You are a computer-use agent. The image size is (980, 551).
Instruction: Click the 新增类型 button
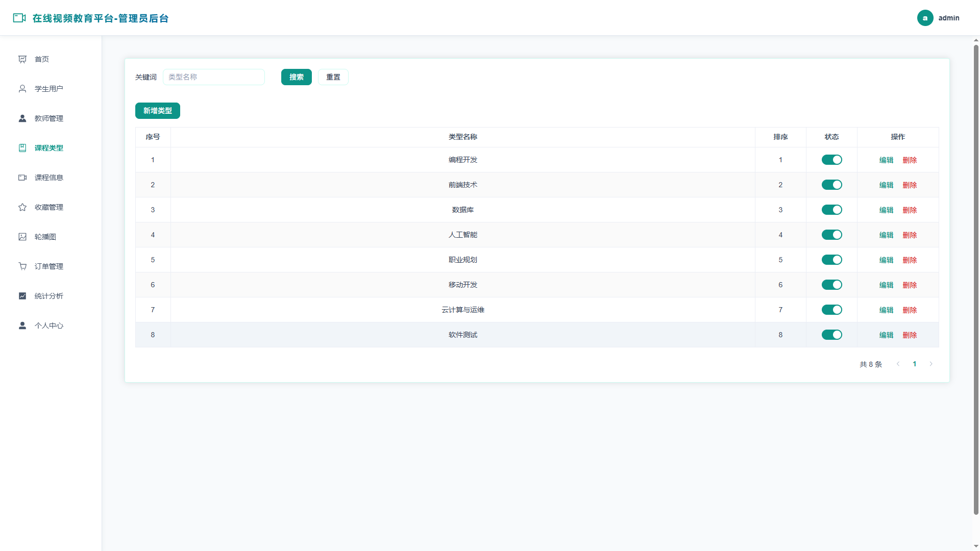click(158, 111)
